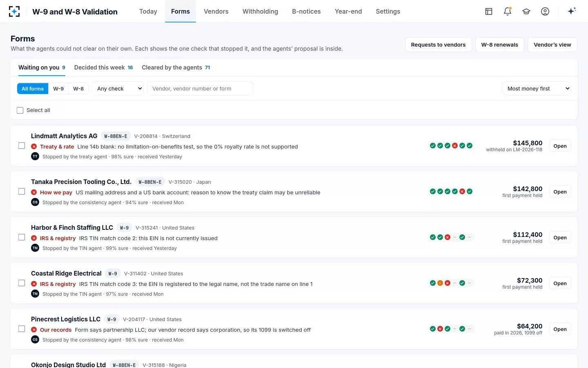Image resolution: width=588 pixels, height=368 pixels.
Task: Click the red error icon beside Treaty & rate
Action: point(34,146)
